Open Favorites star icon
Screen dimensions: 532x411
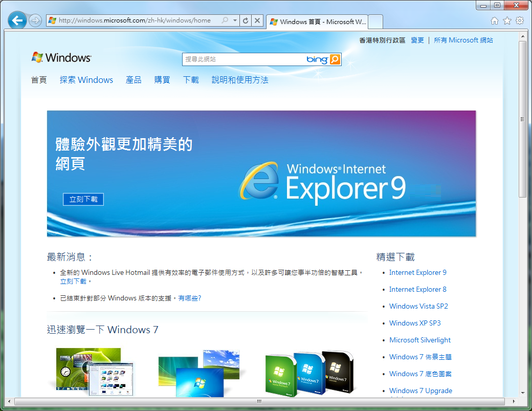coord(507,20)
